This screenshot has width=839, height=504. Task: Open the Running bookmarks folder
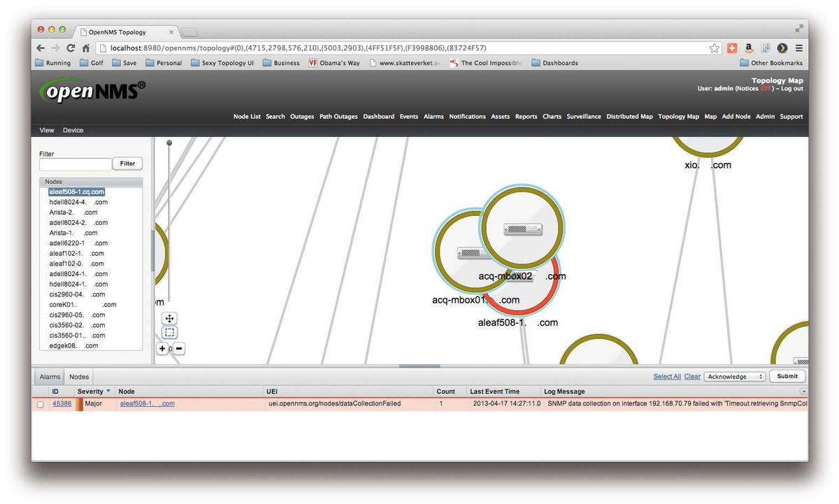coord(53,63)
